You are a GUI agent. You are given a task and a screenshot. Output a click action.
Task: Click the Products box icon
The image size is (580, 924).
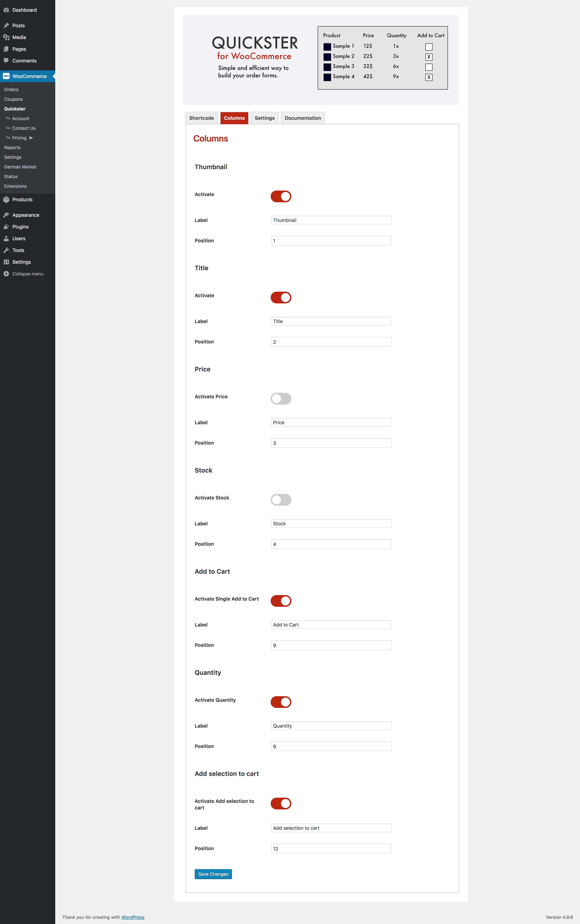click(6, 200)
